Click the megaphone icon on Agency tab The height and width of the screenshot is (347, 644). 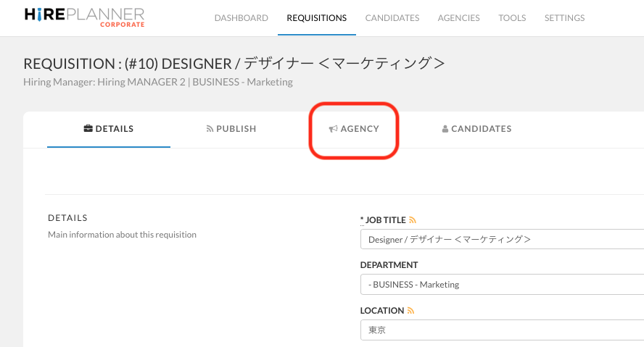pos(333,129)
